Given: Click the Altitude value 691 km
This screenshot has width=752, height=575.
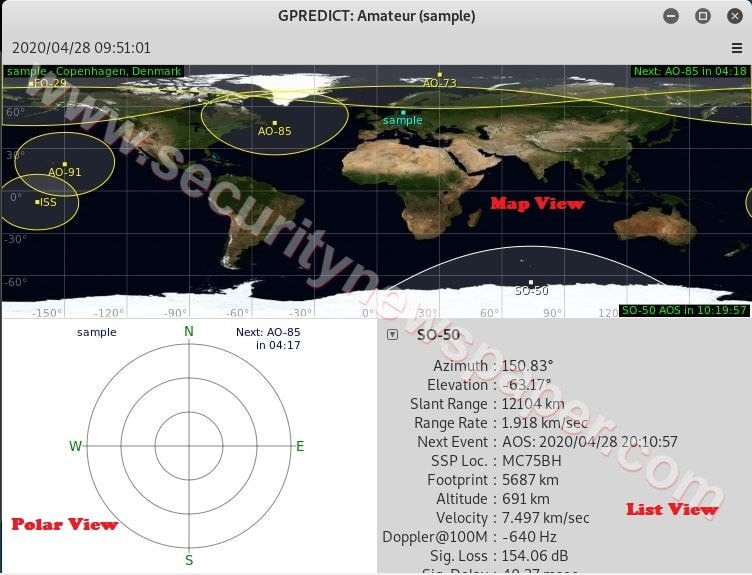Looking at the screenshot, I should tap(526, 499).
